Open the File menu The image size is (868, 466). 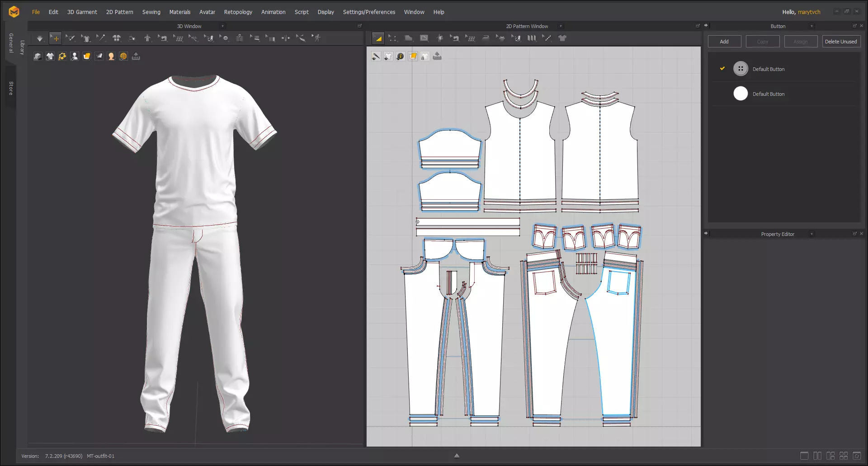pyautogui.click(x=36, y=12)
